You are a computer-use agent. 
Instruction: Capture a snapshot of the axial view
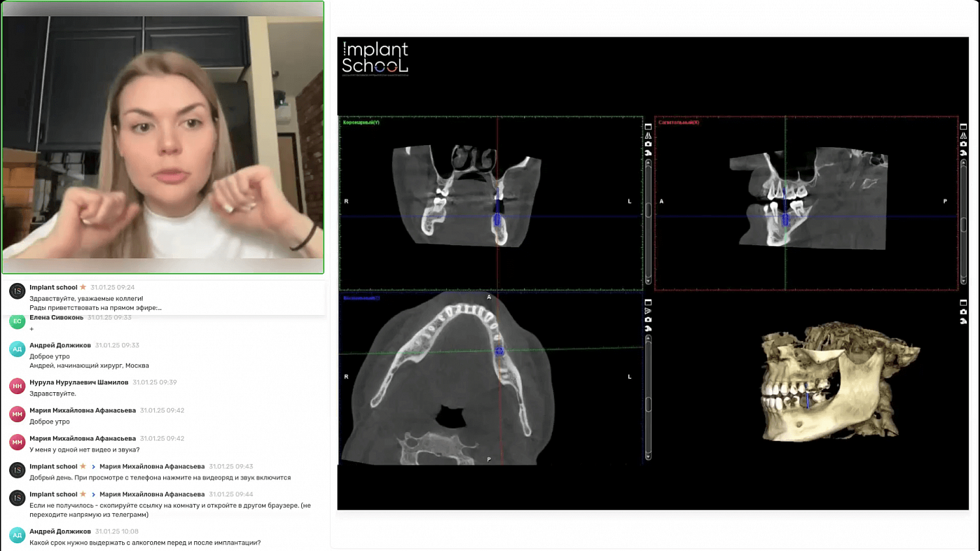tap(648, 320)
